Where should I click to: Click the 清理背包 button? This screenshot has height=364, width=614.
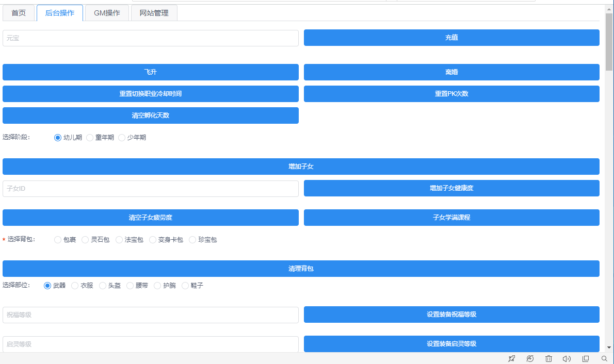coord(301,269)
